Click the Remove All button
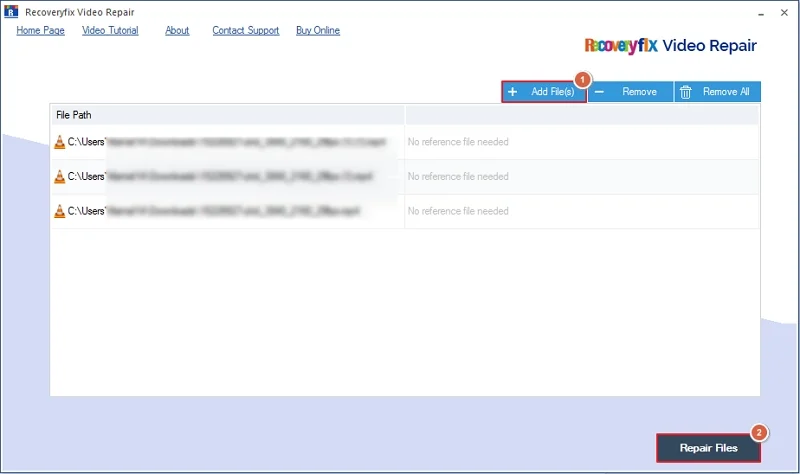Viewport: 800px width, 474px height. coord(717,92)
